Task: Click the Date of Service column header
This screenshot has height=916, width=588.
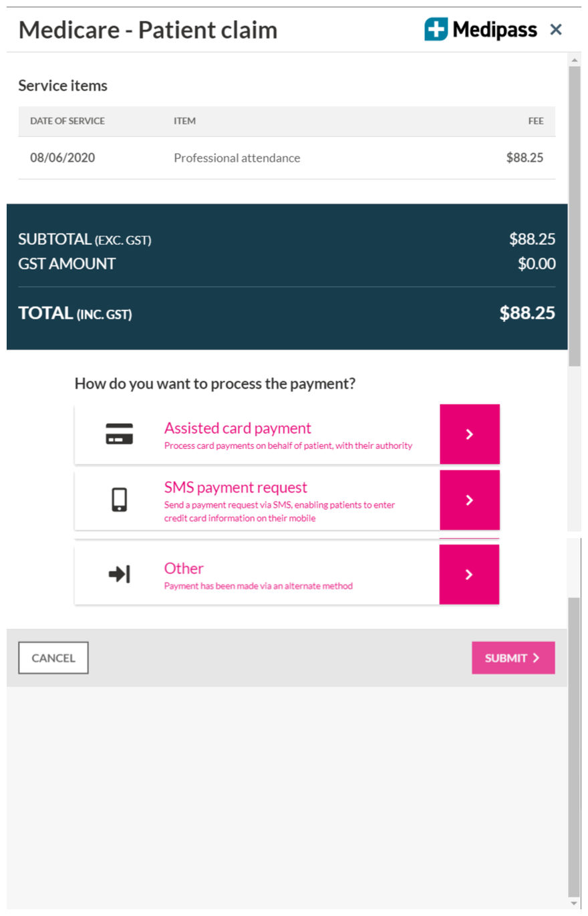Action: coord(67,121)
